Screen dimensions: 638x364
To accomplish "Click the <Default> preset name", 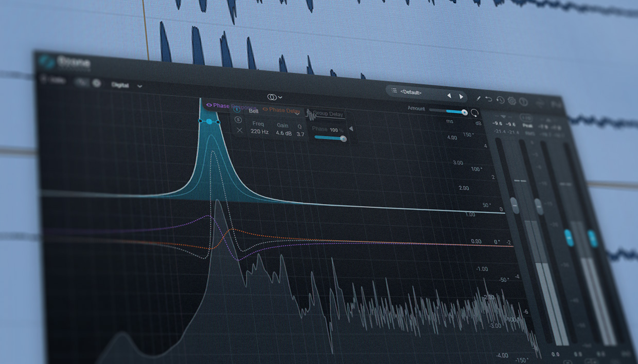I will pyautogui.click(x=411, y=93).
